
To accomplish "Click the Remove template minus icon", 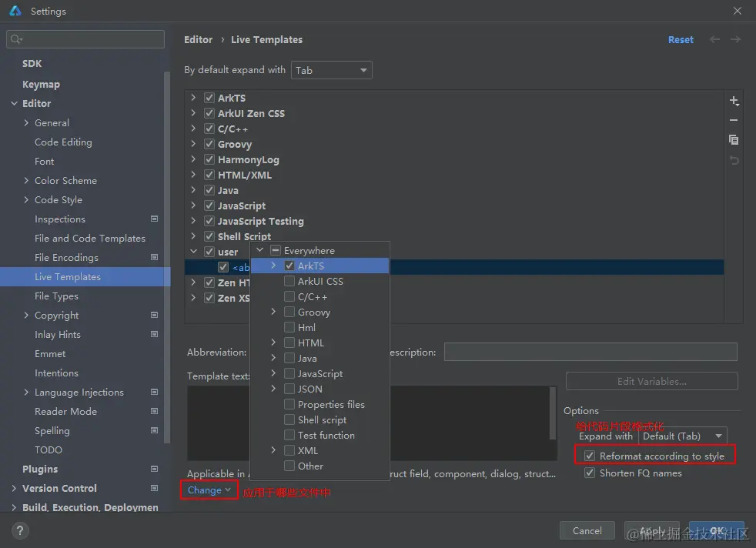I will [x=734, y=120].
